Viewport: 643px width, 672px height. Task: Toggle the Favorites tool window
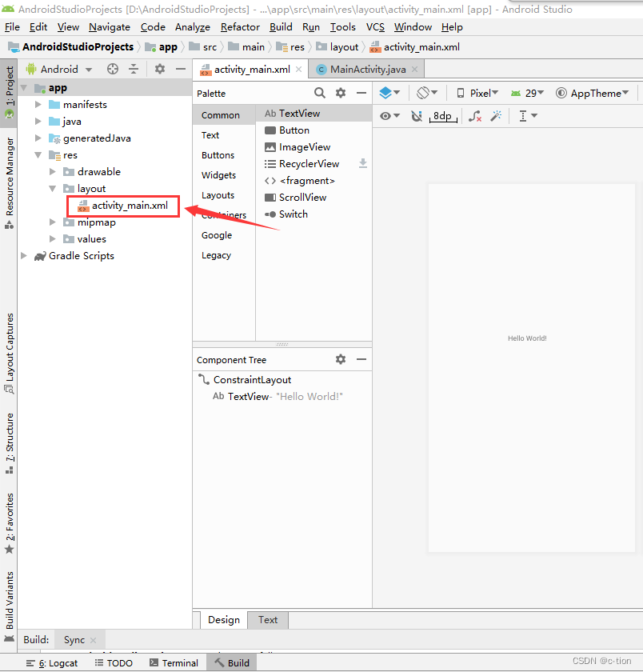coord(9,523)
